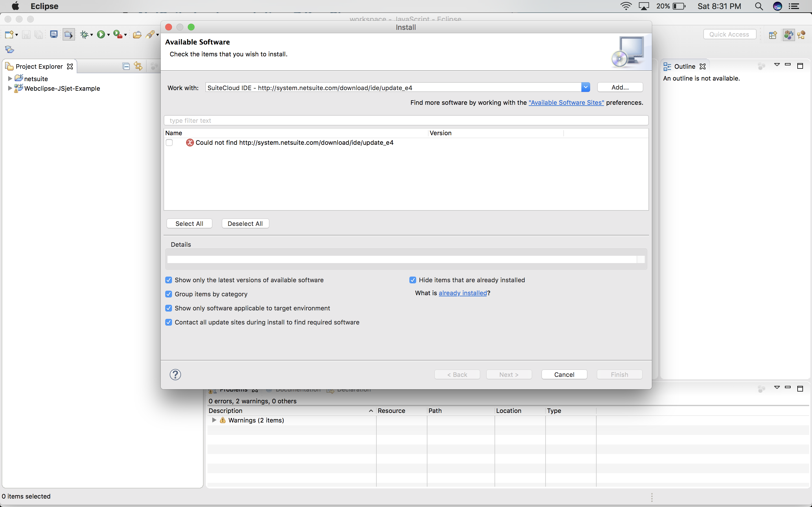
Task: Disable Contact all update sites during install
Action: click(x=169, y=322)
